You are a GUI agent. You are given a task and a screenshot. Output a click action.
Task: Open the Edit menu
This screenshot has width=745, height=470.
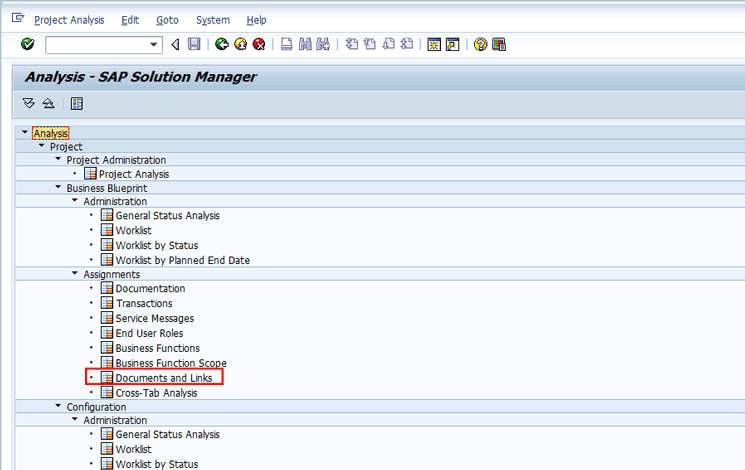pos(130,20)
